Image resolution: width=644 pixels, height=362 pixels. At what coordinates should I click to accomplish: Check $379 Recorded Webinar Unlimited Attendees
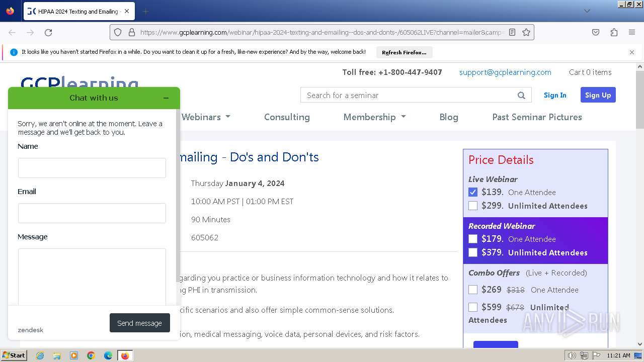tap(473, 252)
